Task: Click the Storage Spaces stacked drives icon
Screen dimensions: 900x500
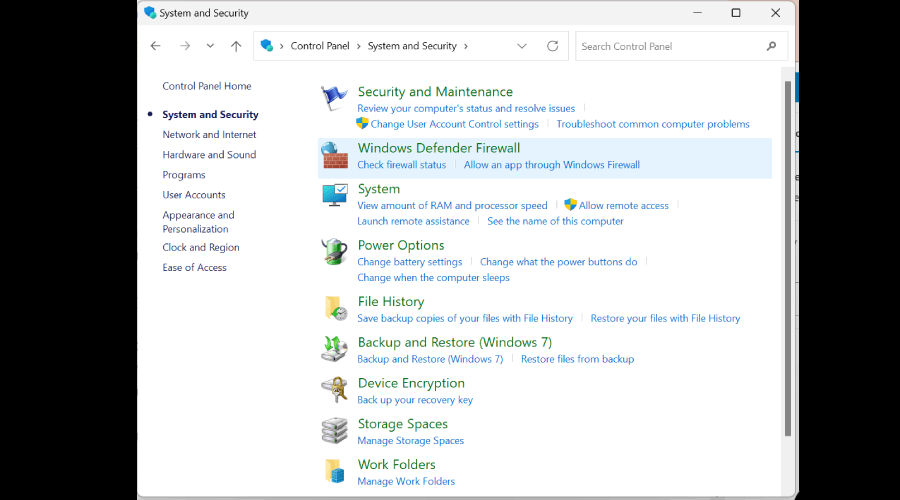Action: (x=334, y=431)
